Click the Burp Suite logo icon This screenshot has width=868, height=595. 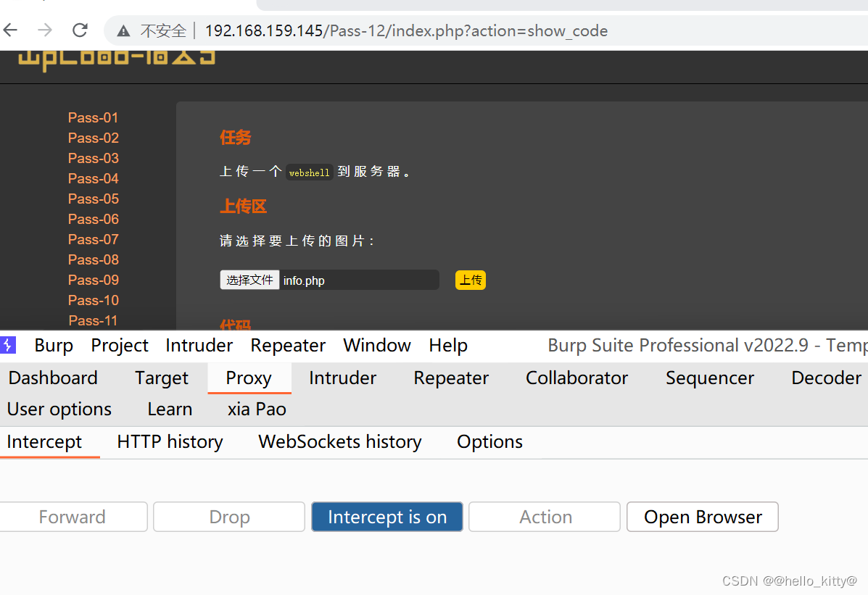click(8, 345)
